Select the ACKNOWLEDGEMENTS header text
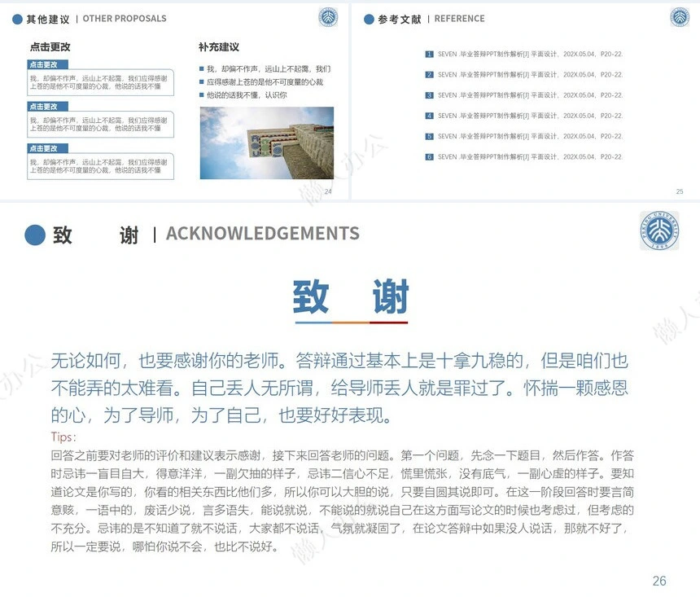The image size is (700, 597). point(262,234)
